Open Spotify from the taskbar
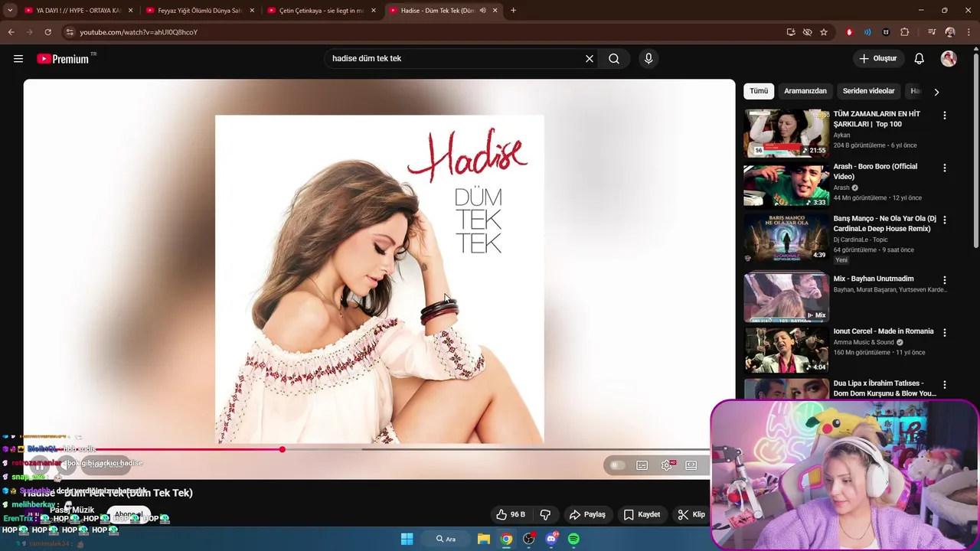 coord(573,539)
